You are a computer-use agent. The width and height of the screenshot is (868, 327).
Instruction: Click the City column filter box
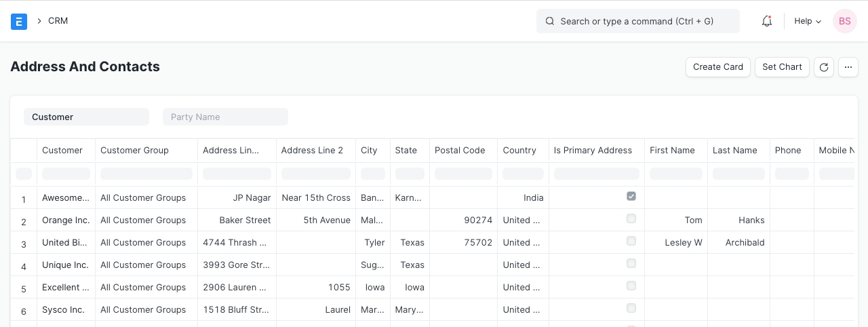[373, 174]
